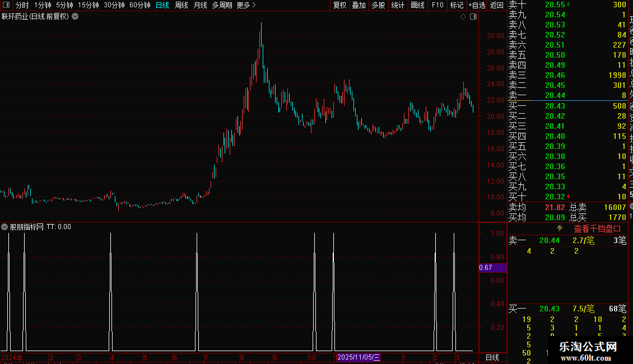The image size is (633, 364).
Task: Click 总卖 total 16007
Action: pyautogui.click(x=615, y=207)
